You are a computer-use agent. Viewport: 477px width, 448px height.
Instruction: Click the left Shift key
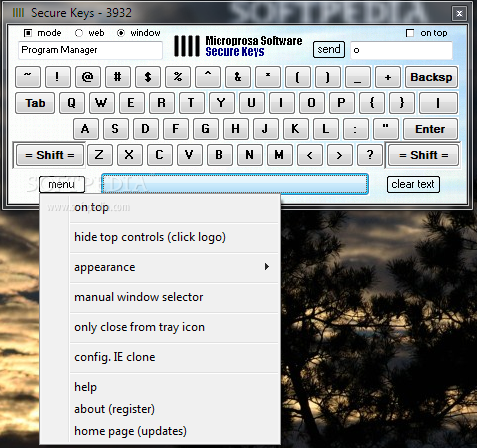pyautogui.click(x=50, y=155)
